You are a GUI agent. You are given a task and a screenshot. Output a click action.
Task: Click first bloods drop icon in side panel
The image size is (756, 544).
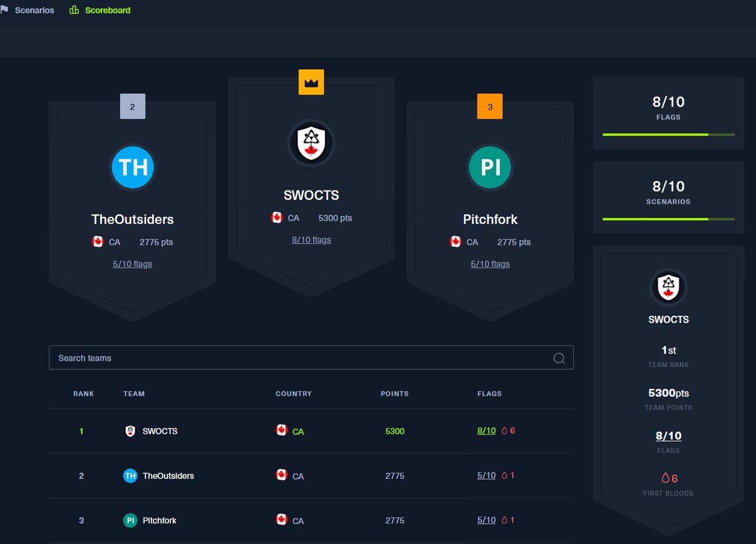pyautogui.click(x=665, y=478)
